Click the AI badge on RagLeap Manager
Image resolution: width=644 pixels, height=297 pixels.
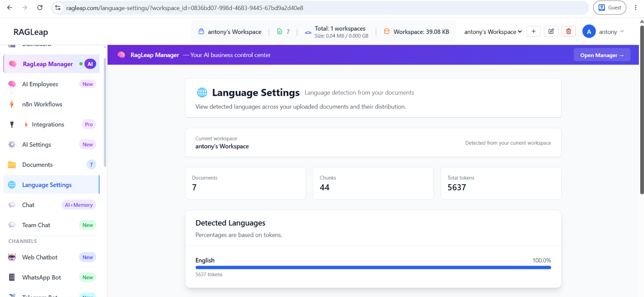90,64
